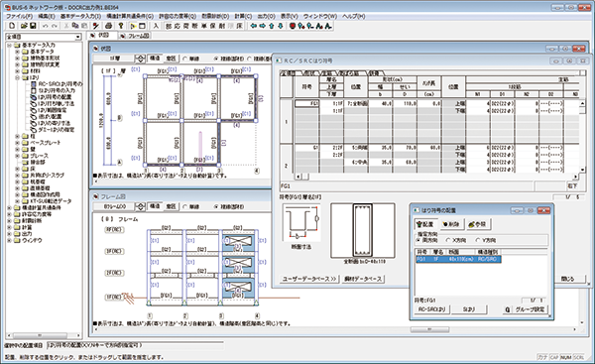Click the Undo arrow toolbar icon

(46, 26)
